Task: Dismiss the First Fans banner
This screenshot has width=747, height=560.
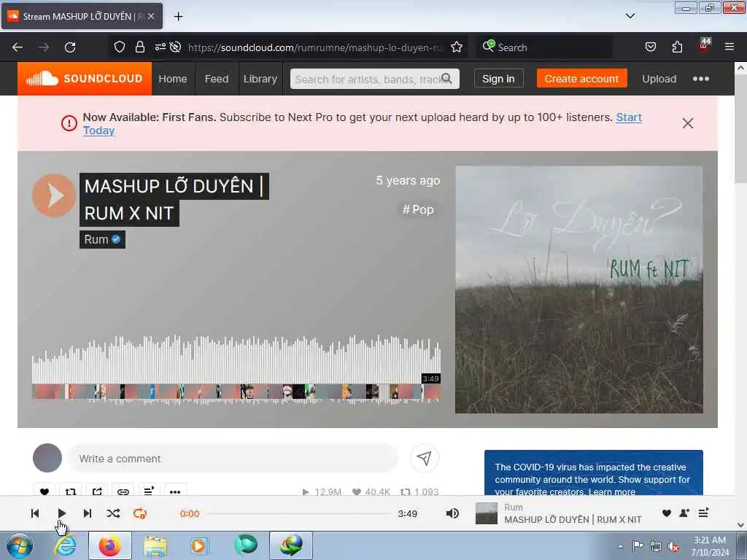Action: tap(687, 123)
